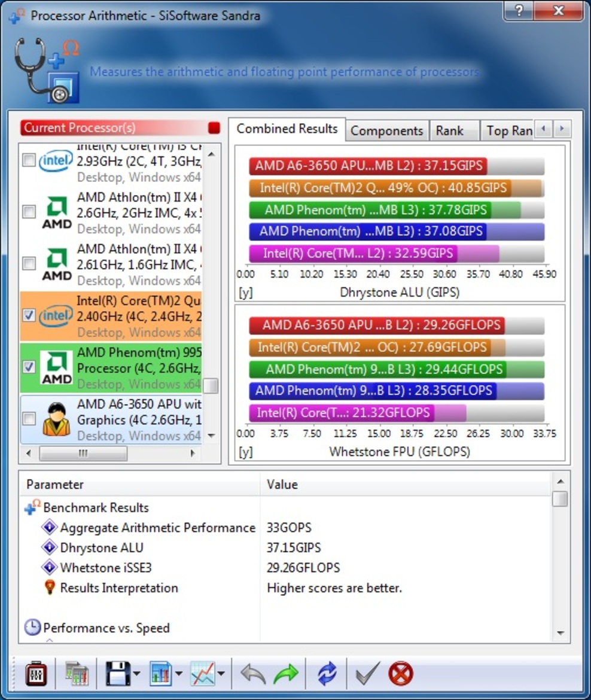Click the bar chart view icon
Viewport: 591px width, 700px height.
click(160, 674)
